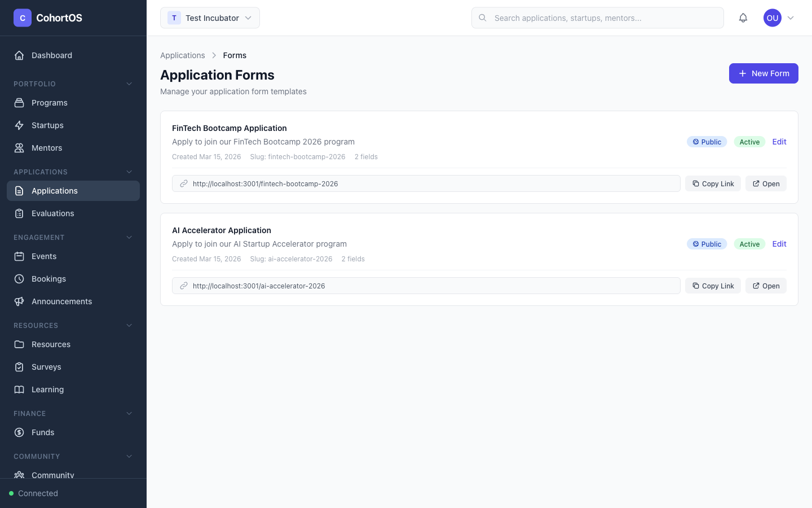The image size is (812, 508).
Task: Open the Bookings calendar-clock icon
Action: (x=19, y=279)
